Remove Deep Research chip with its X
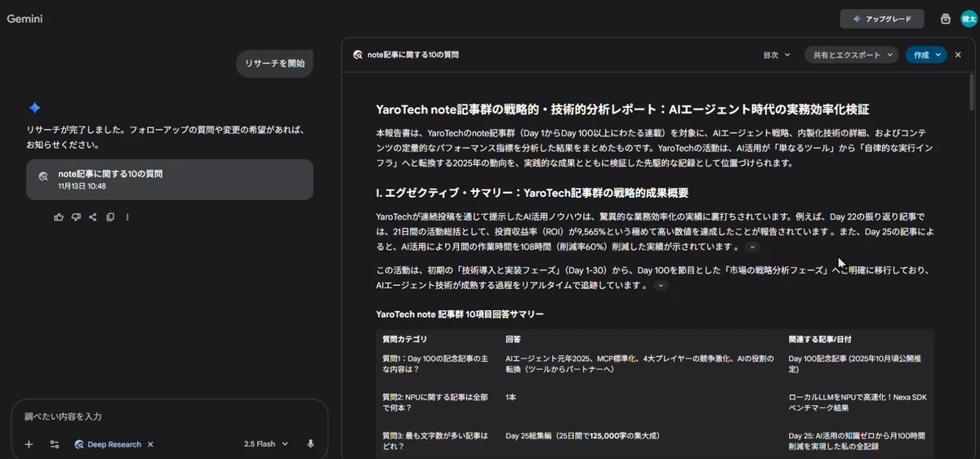This screenshot has width=980, height=459. tap(150, 444)
